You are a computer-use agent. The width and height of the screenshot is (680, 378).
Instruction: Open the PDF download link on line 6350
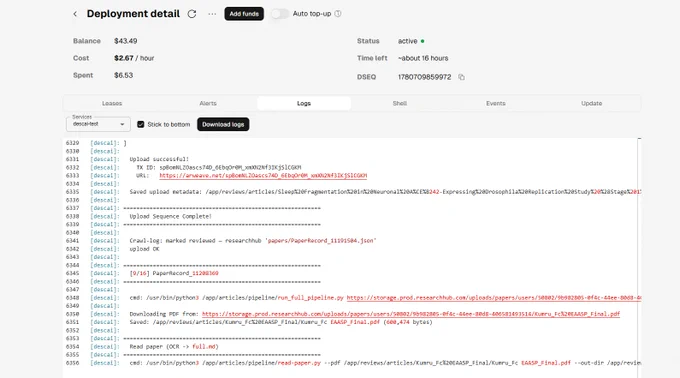[x=411, y=314]
